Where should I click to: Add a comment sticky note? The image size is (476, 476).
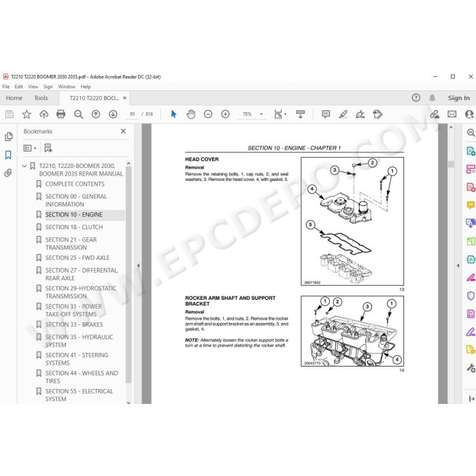click(326, 114)
